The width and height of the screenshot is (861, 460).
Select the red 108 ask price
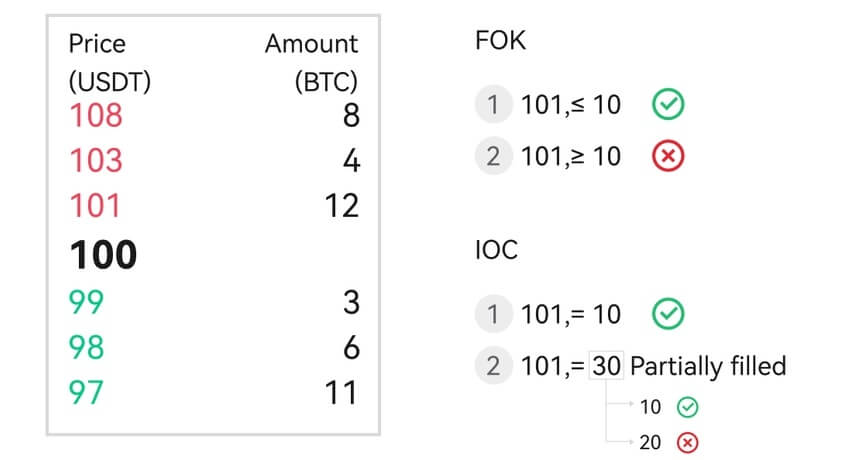click(x=95, y=115)
